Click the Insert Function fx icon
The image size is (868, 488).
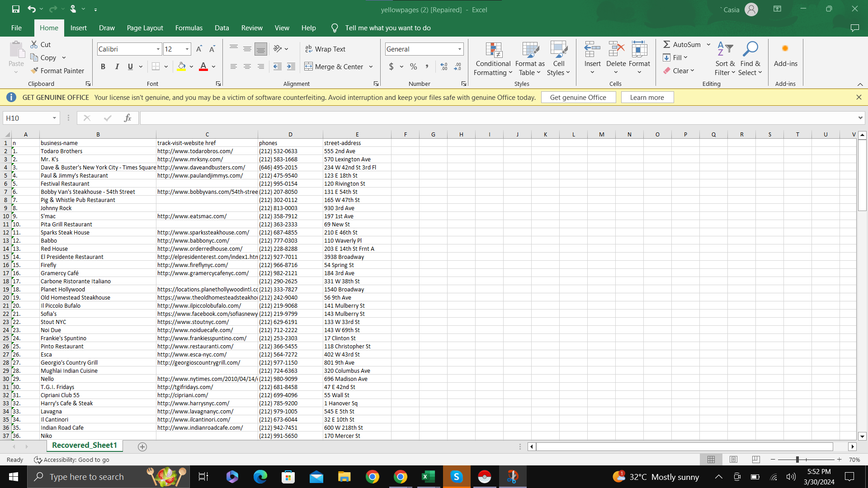click(127, 118)
